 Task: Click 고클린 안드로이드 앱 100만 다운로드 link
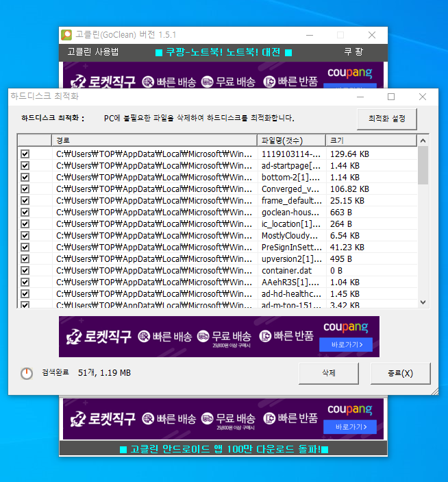(x=224, y=449)
